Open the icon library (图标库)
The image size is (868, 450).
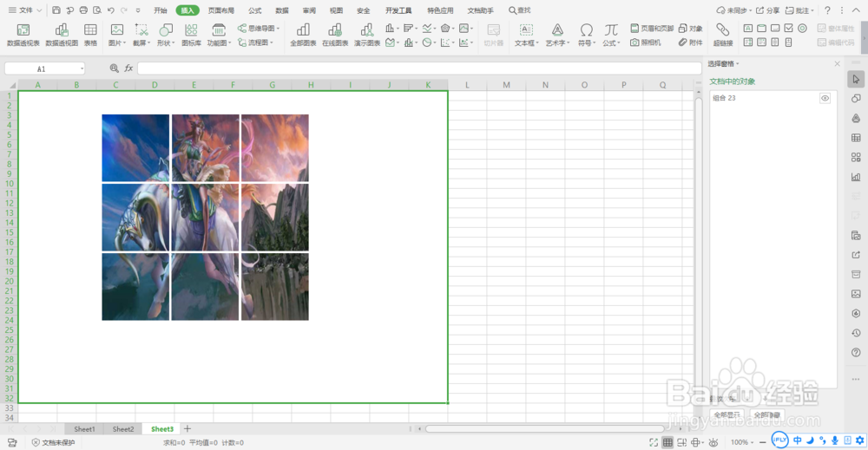tap(191, 35)
